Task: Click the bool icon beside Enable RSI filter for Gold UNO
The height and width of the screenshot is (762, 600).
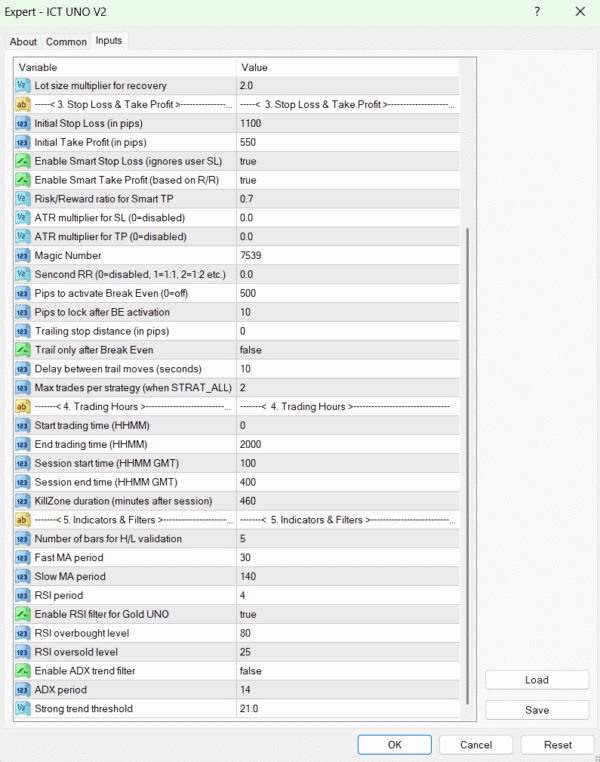Action: point(22,614)
